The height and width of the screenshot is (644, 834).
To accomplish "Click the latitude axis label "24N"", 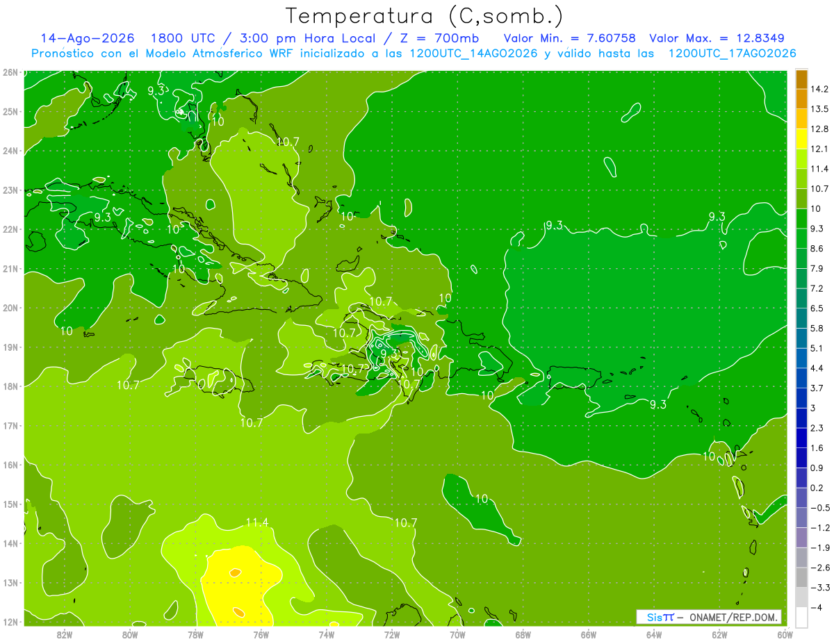I will (x=10, y=150).
